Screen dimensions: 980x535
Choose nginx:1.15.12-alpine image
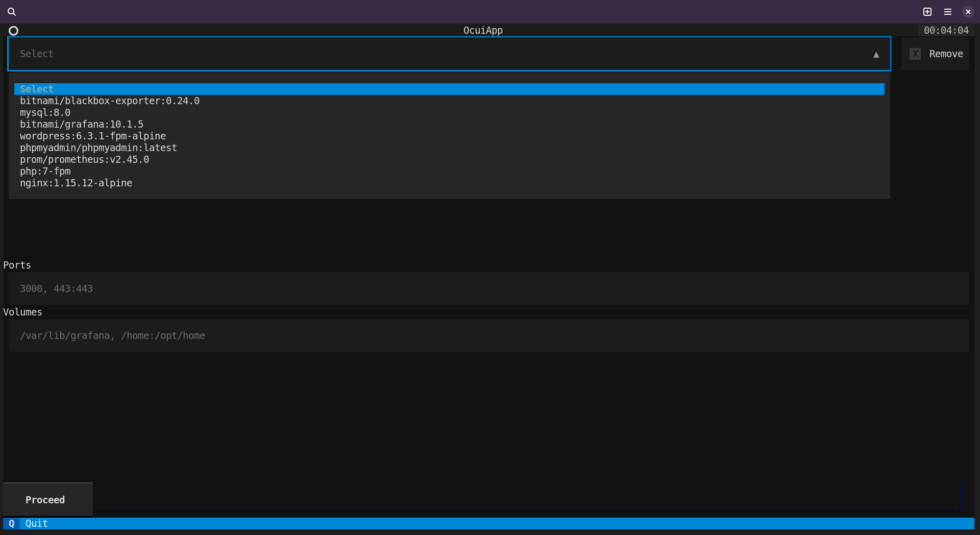449,183
